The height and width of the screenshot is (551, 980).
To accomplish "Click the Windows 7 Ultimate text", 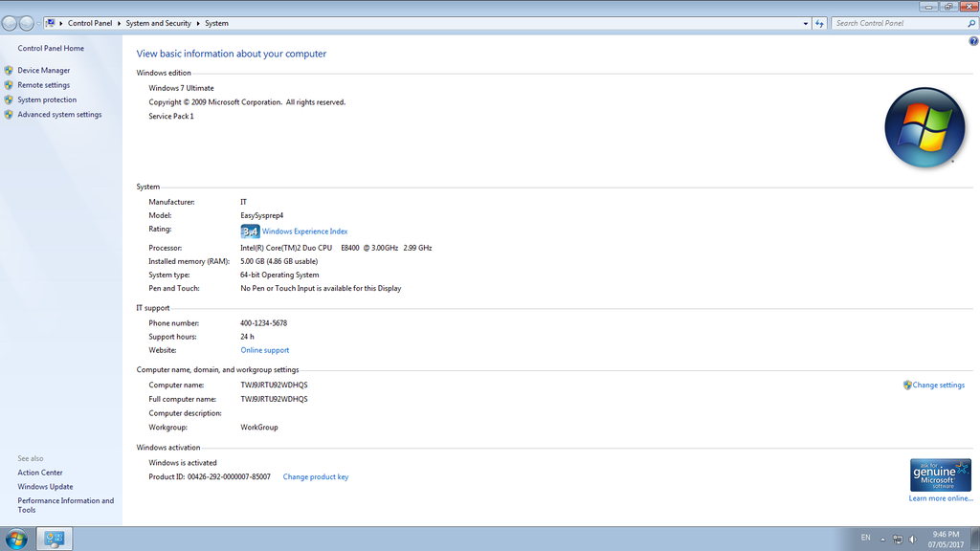I will tap(181, 88).
